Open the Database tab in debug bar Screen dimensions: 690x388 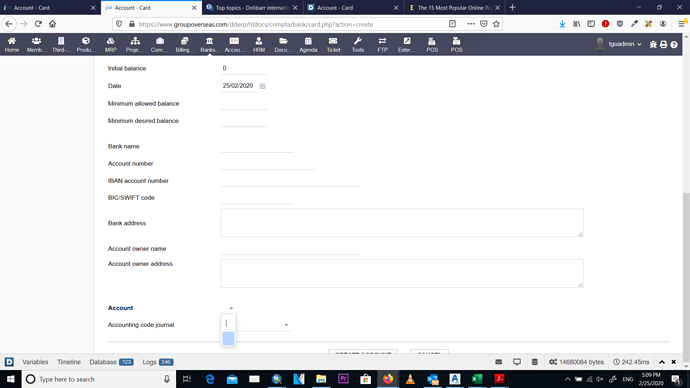click(111, 362)
